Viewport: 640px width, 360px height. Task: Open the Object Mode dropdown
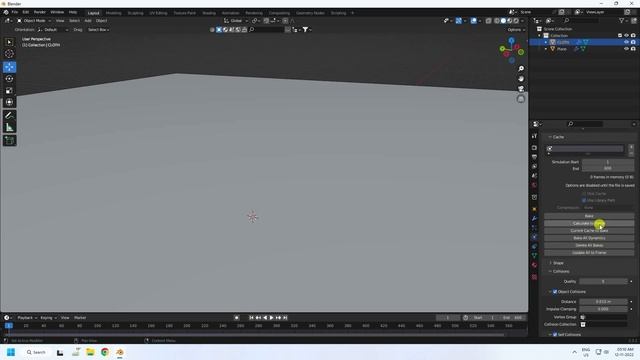[34, 21]
